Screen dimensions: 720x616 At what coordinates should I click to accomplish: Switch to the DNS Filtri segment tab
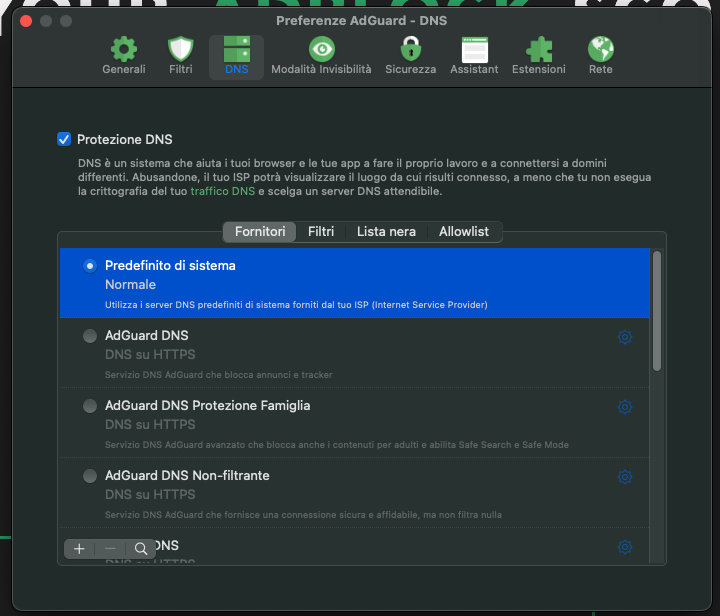[x=321, y=232]
